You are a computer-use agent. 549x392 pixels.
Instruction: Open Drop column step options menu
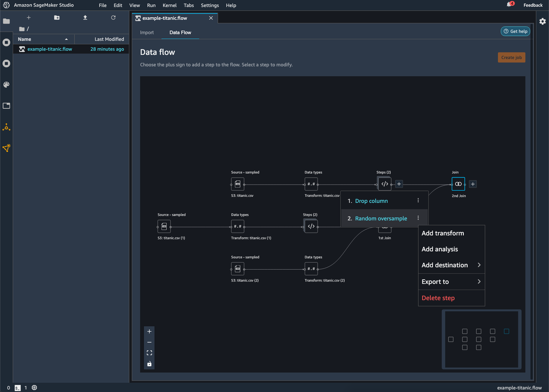pyautogui.click(x=418, y=201)
